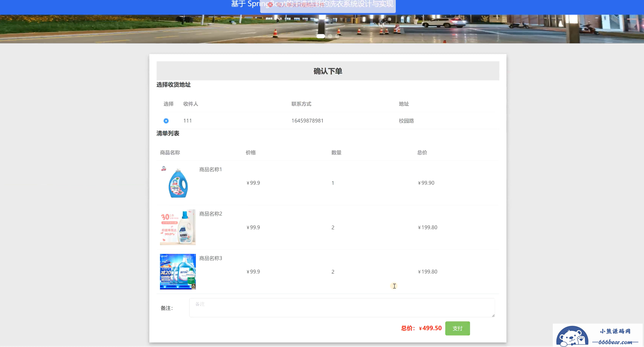Click the 确认下单 heading
644x347 pixels.
(328, 71)
